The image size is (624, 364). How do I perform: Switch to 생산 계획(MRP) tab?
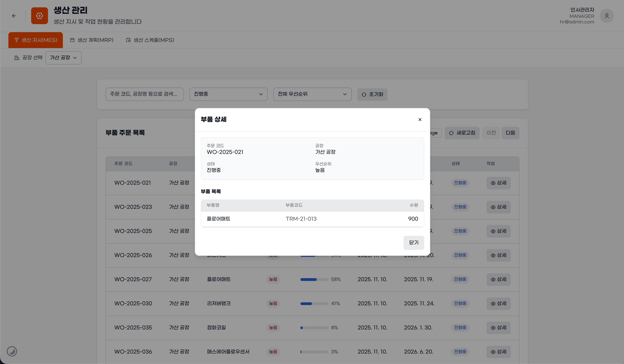(x=92, y=40)
